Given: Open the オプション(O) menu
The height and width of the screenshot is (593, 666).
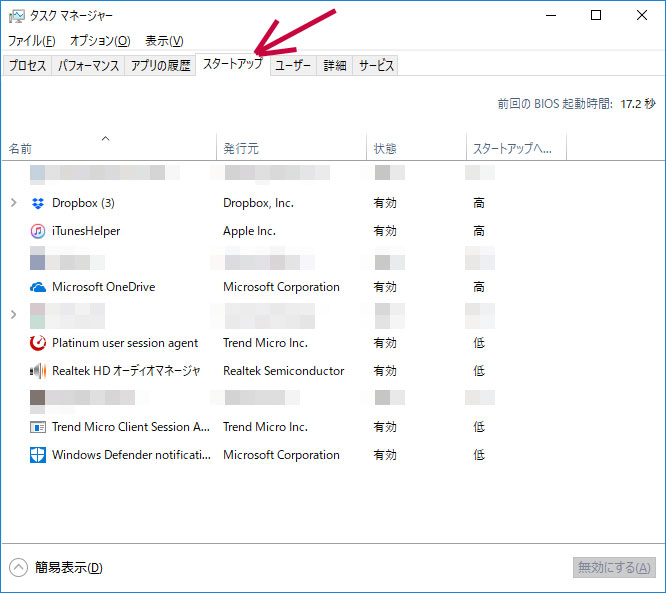Looking at the screenshot, I should point(100,41).
